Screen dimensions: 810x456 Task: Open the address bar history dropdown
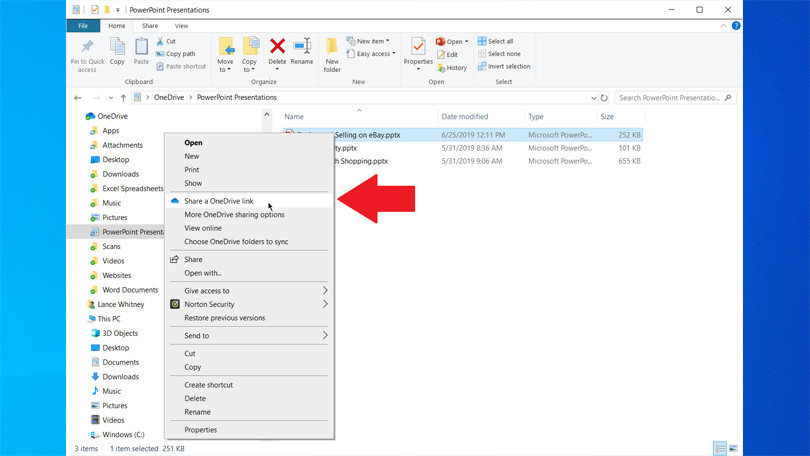pos(594,98)
